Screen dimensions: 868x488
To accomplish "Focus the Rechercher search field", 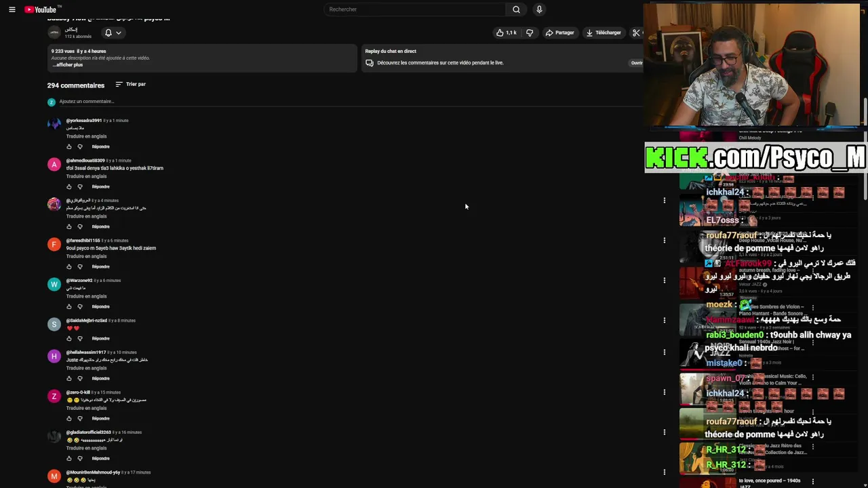I will [414, 9].
